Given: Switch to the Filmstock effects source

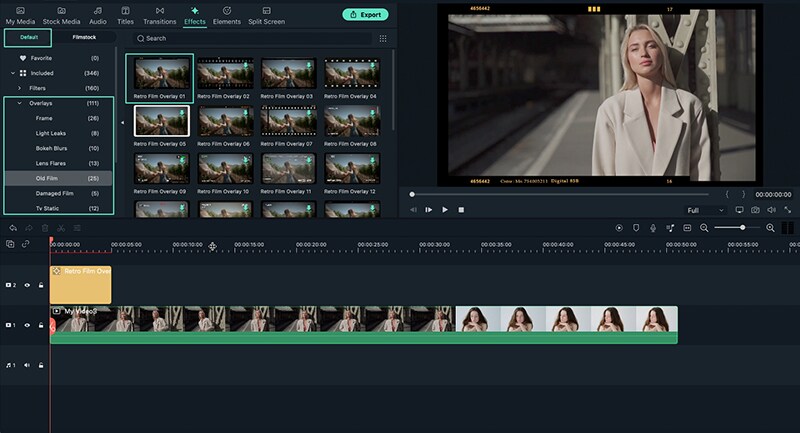Looking at the screenshot, I should pos(84,37).
